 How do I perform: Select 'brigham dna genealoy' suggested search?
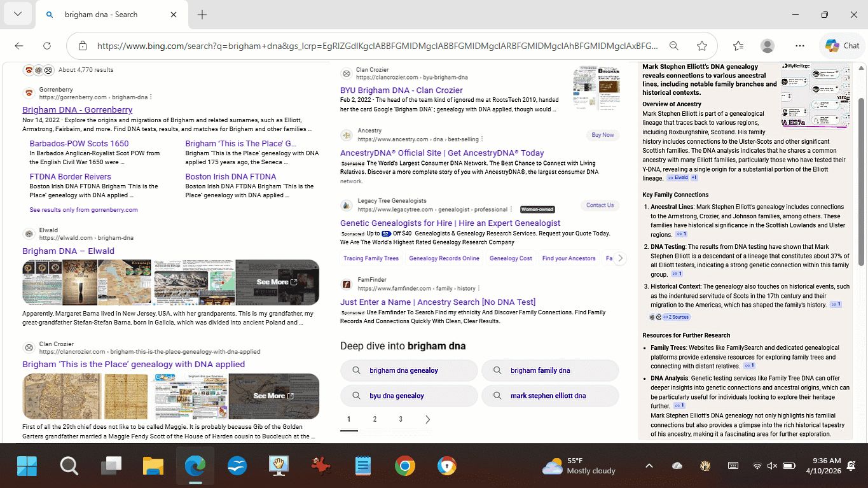point(409,370)
